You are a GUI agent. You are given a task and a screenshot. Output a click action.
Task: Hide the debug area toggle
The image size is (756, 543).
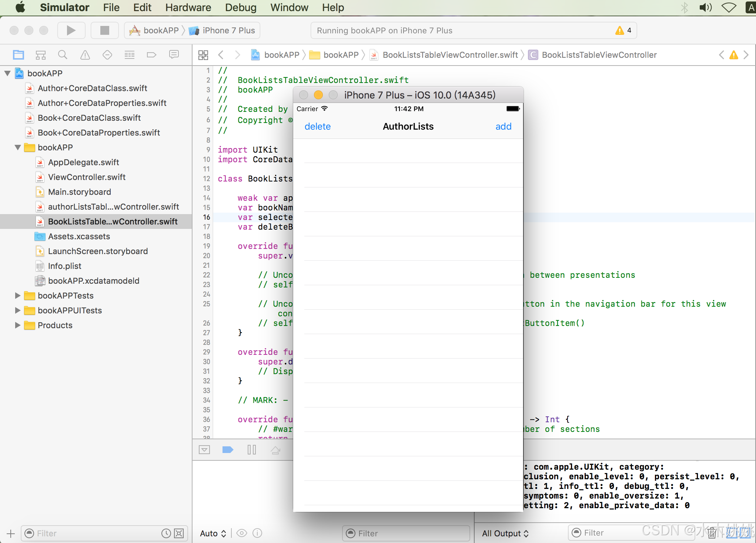[204, 450]
